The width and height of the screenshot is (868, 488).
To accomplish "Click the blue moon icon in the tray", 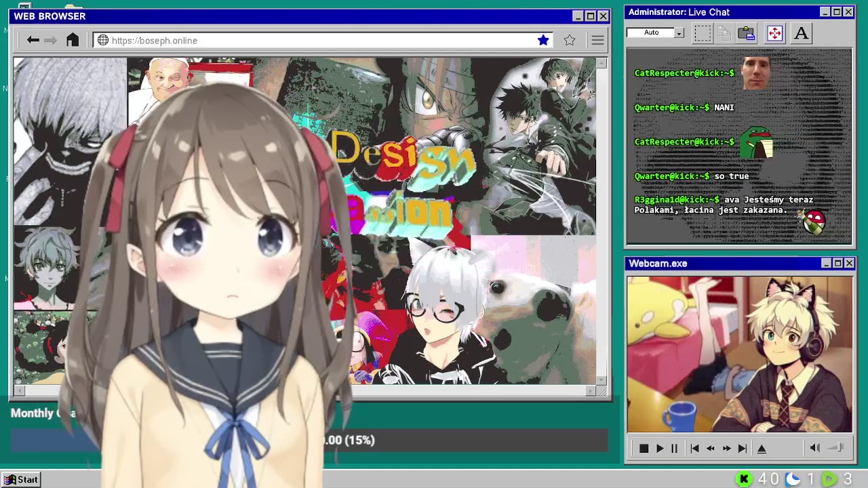I will 793,479.
